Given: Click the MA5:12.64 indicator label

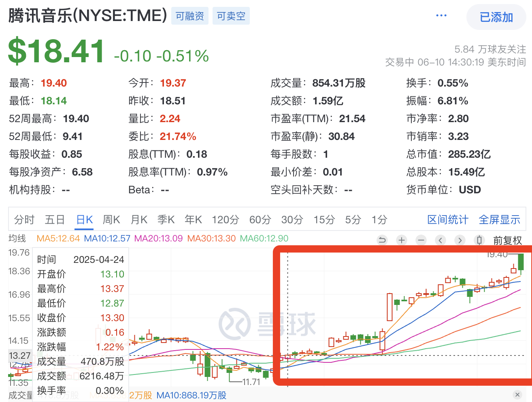Looking at the screenshot, I should pos(58,238).
